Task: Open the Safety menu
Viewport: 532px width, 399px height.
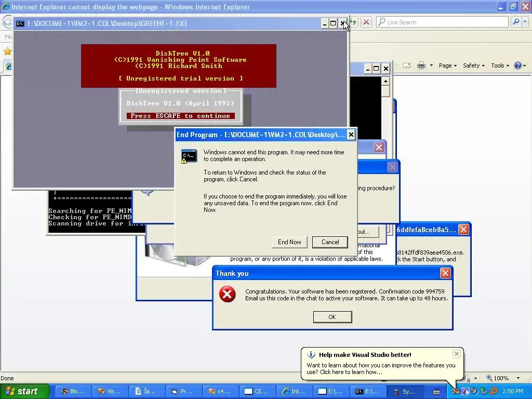Action: (x=474, y=65)
